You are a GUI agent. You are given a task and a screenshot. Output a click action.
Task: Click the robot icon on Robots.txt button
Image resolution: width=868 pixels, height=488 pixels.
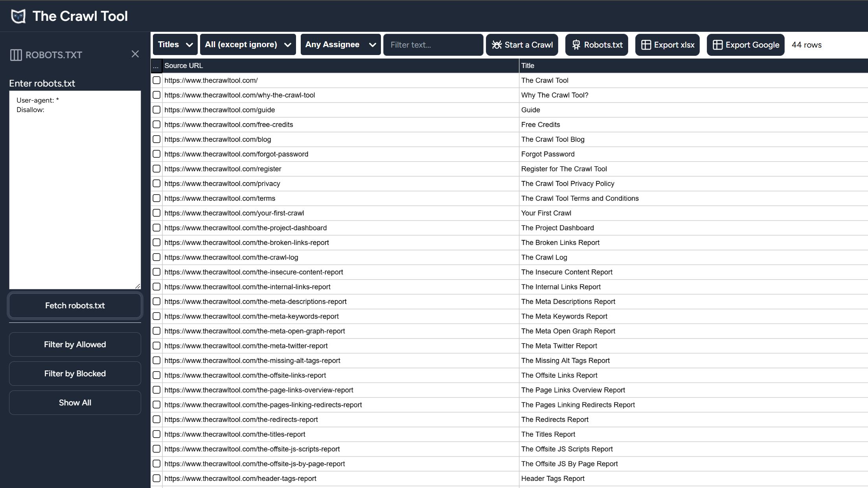[x=576, y=45]
